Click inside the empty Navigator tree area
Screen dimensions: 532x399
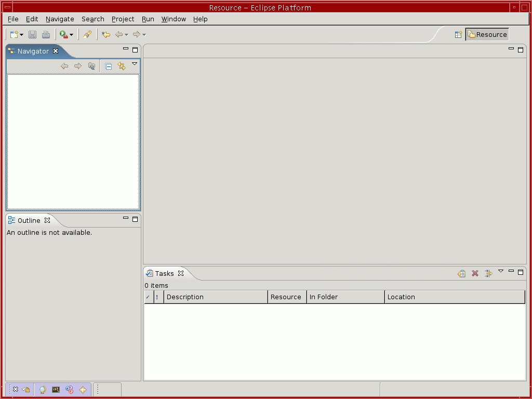pos(73,141)
